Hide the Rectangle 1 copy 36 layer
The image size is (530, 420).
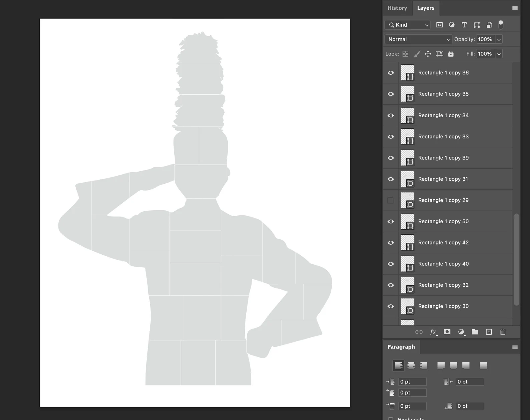pos(391,73)
